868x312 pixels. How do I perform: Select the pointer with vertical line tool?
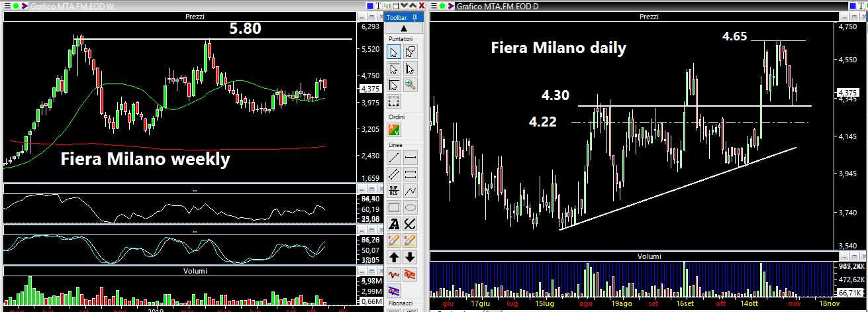[x=410, y=68]
